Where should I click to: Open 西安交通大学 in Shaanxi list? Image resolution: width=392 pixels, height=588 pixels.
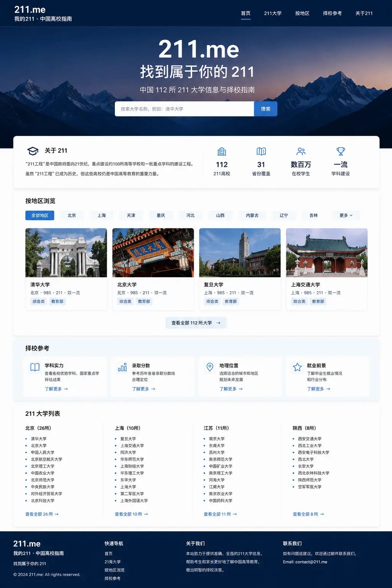click(310, 439)
